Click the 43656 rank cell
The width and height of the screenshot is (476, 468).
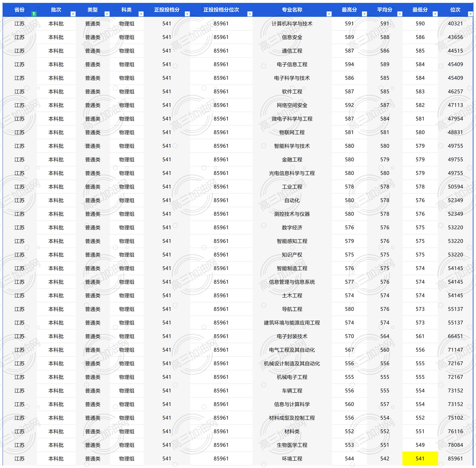455,37
